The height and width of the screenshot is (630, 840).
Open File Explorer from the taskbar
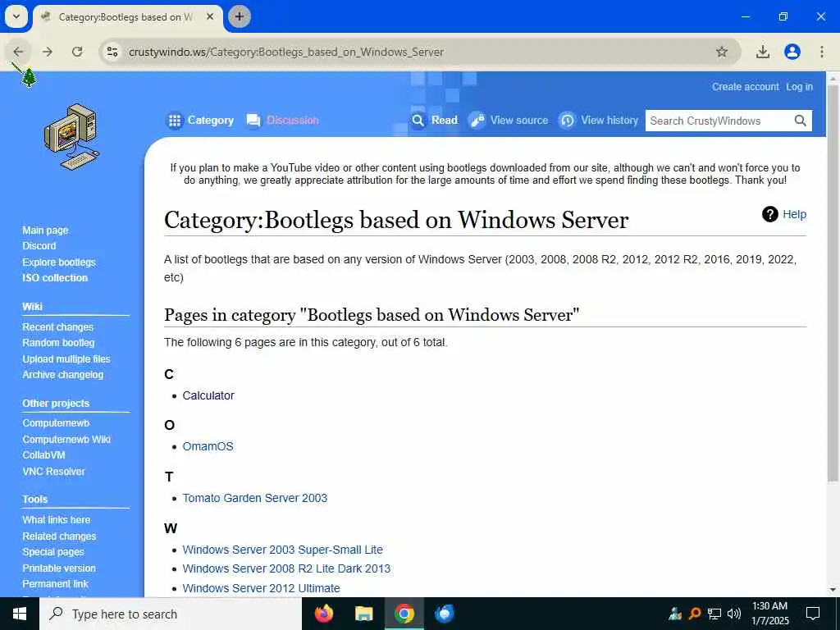pos(363,614)
